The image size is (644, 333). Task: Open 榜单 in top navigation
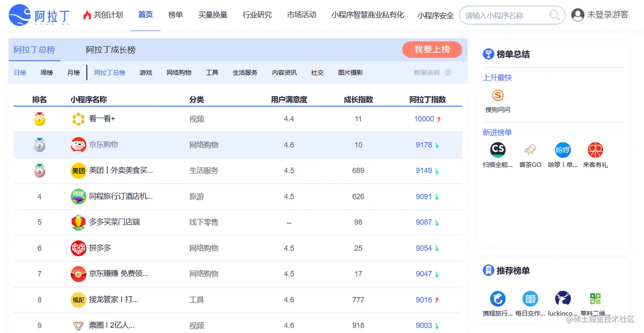[x=175, y=15]
